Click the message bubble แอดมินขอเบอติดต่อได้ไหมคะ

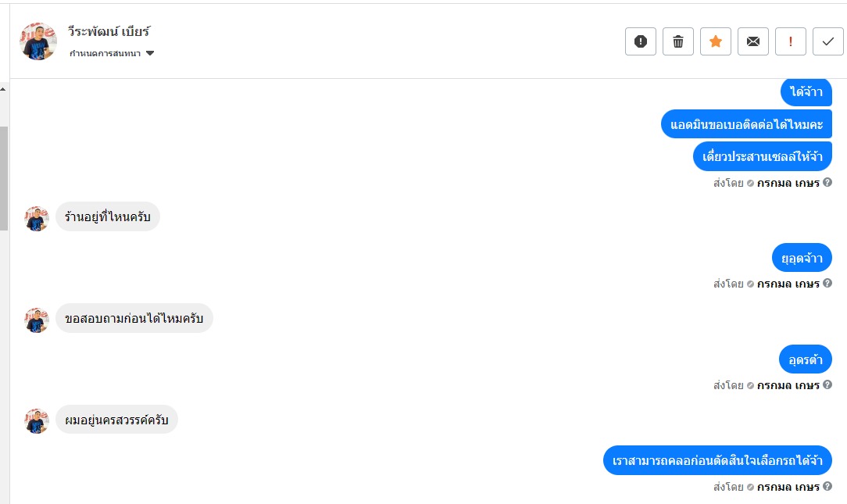click(746, 124)
